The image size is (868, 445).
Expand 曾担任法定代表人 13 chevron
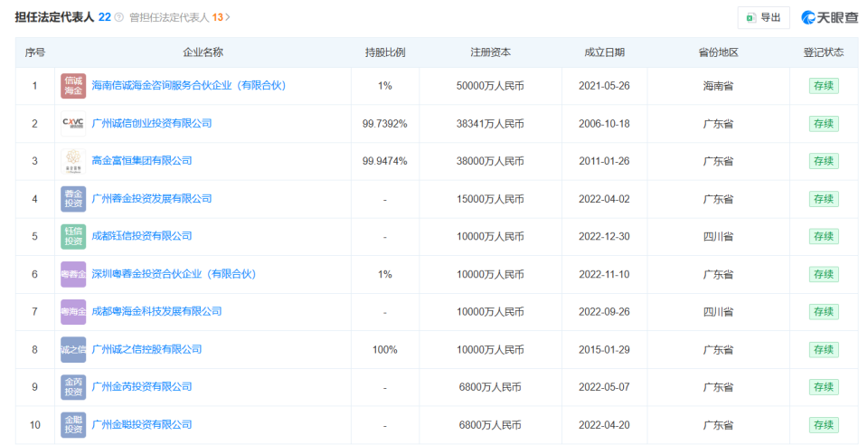point(228,18)
